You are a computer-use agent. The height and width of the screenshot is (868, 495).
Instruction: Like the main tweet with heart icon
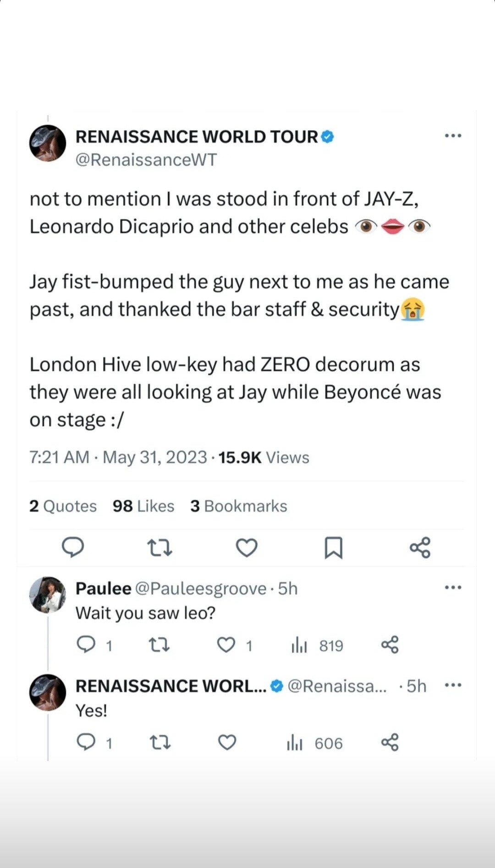[x=247, y=547]
